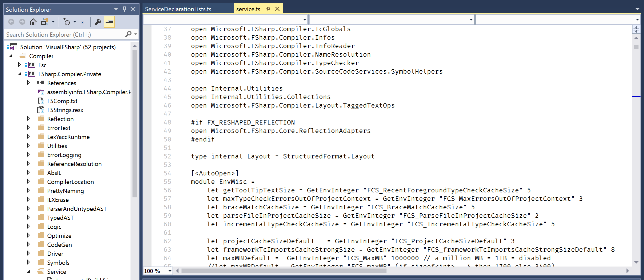The image size is (644, 280).
Task: Click the Collapse All icon
Action: tap(83, 22)
